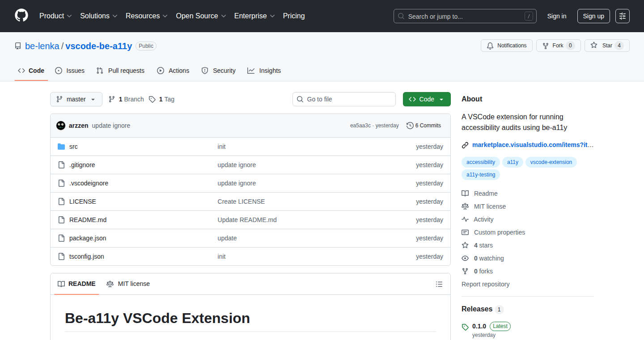Click the Go to file input
644x340 pixels.
coord(344,99)
